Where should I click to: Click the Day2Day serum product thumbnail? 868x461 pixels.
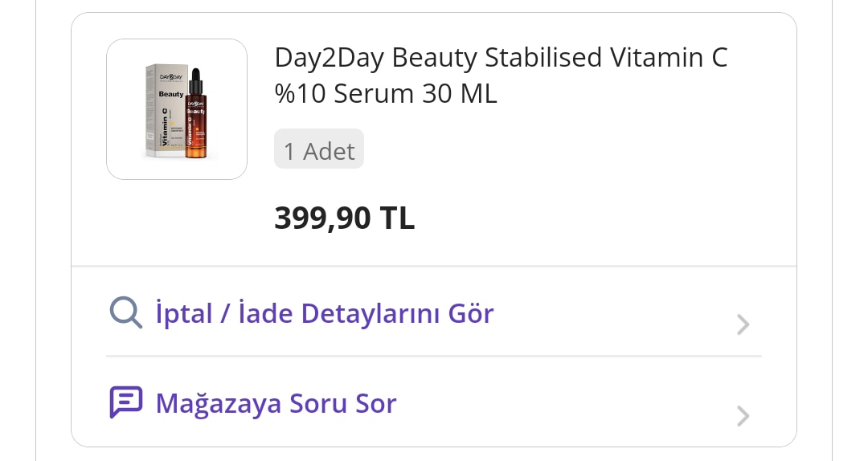177,109
